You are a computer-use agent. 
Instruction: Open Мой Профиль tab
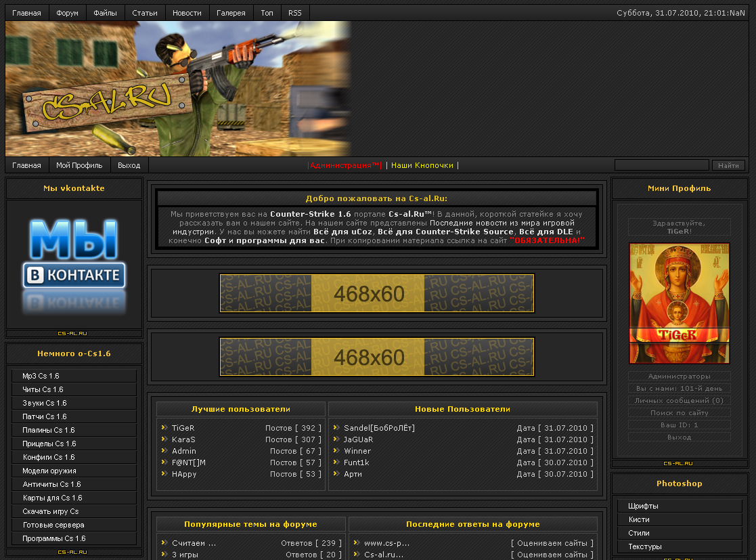[x=79, y=165]
